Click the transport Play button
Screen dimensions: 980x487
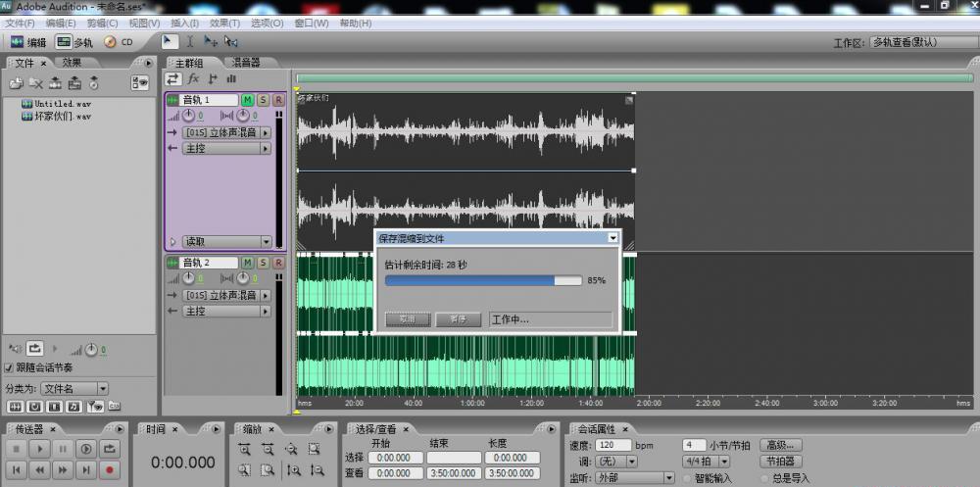point(39,449)
